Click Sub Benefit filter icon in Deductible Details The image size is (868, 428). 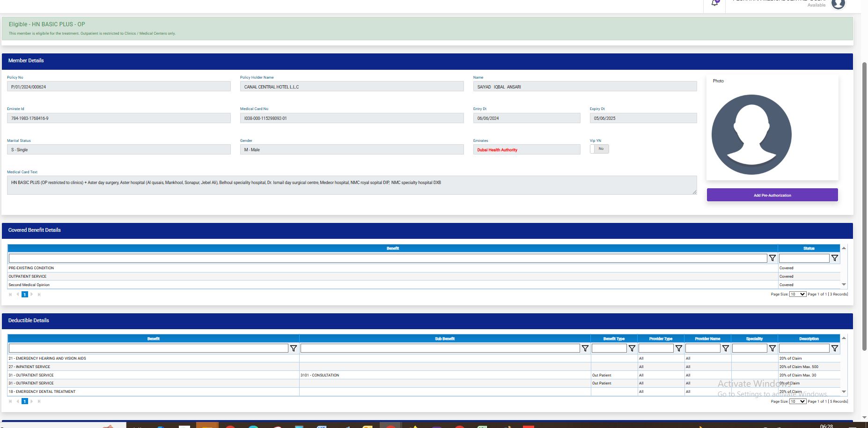tap(585, 348)
